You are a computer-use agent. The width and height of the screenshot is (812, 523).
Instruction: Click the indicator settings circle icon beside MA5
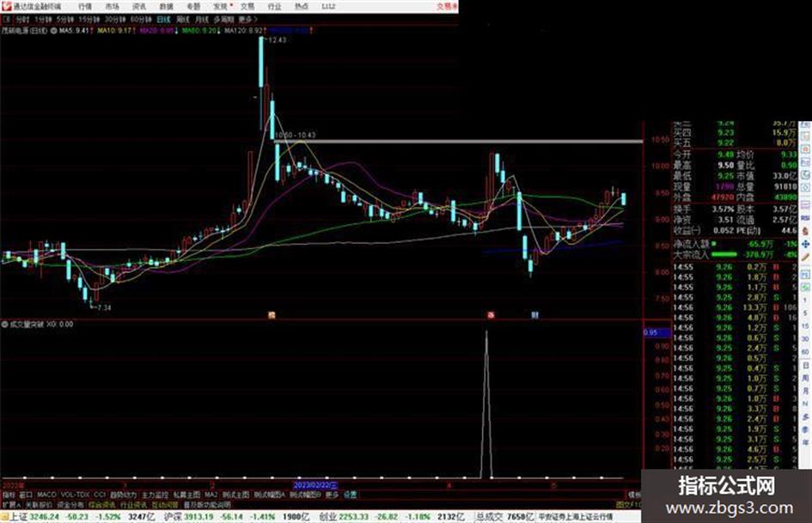53,31
